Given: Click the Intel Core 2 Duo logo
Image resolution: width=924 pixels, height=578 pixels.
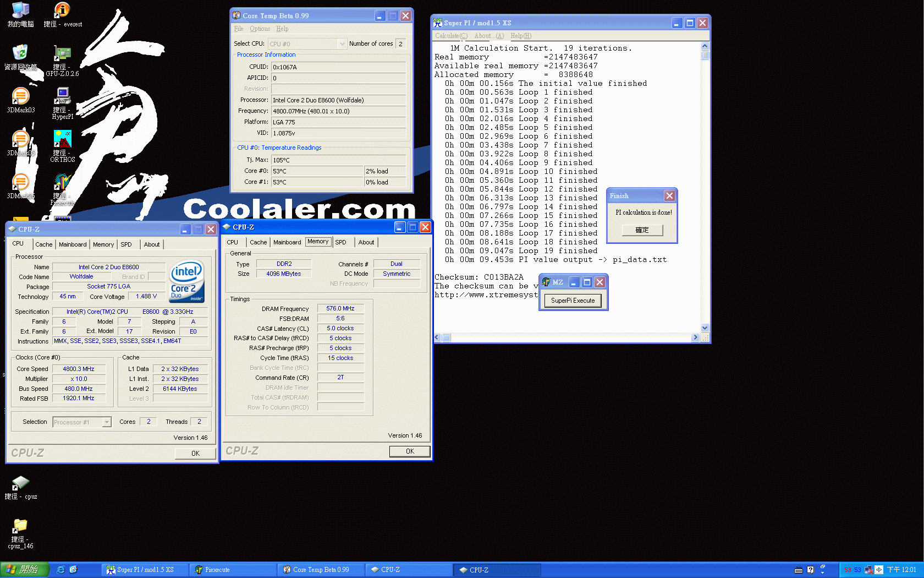Looking at the screenshot, I should 187,281.
